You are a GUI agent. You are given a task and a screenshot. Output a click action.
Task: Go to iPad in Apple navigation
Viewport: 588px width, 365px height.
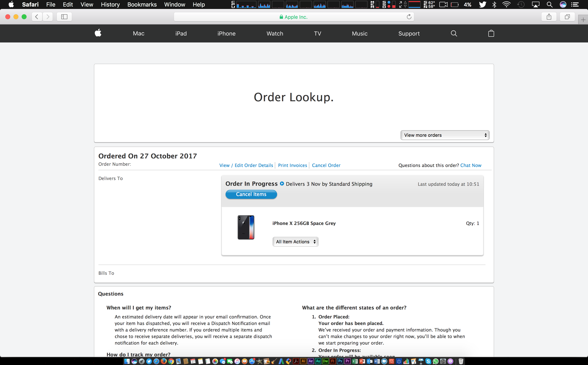coord(181,33)
